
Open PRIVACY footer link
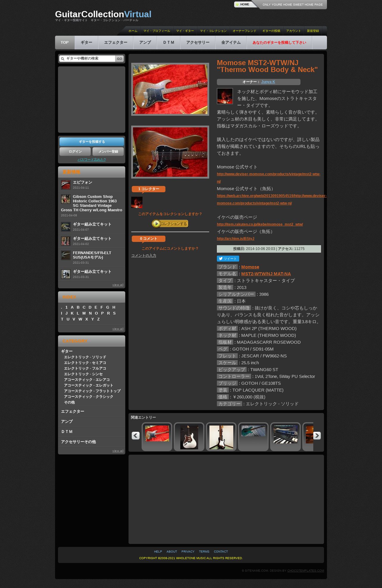(188, 552)
